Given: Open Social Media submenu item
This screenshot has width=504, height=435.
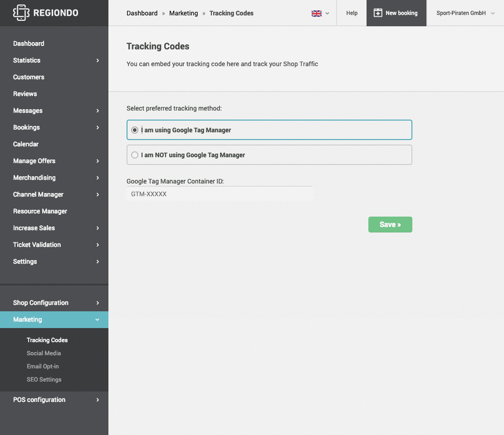Looking at the screenshot, I should [44, 353].
